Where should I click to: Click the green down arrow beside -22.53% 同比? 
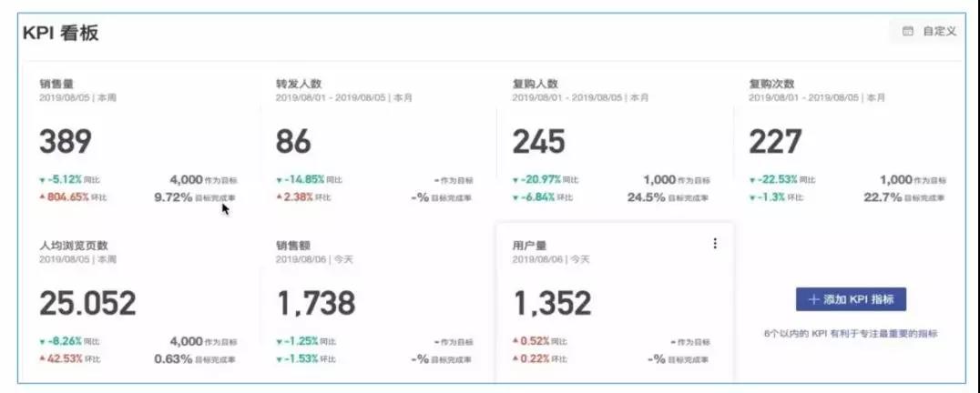pos(752,180)
